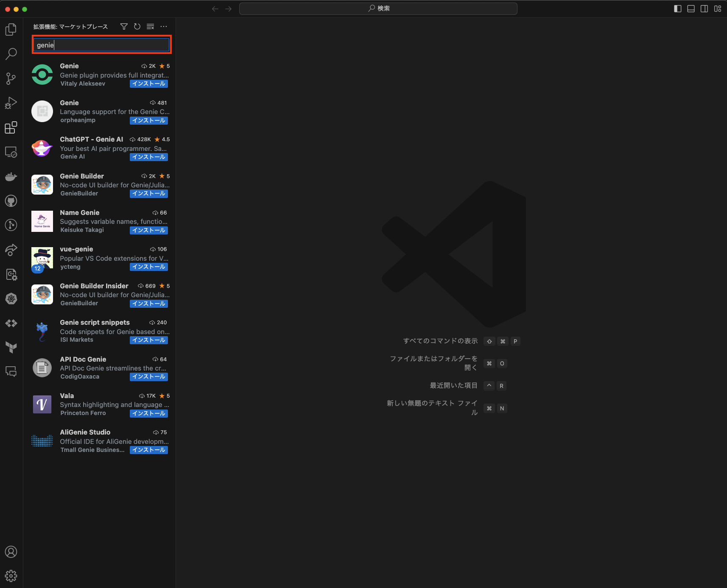Open the chat bubbles icon in activity bar
727x588 pixels.
(x=11, y=372)
